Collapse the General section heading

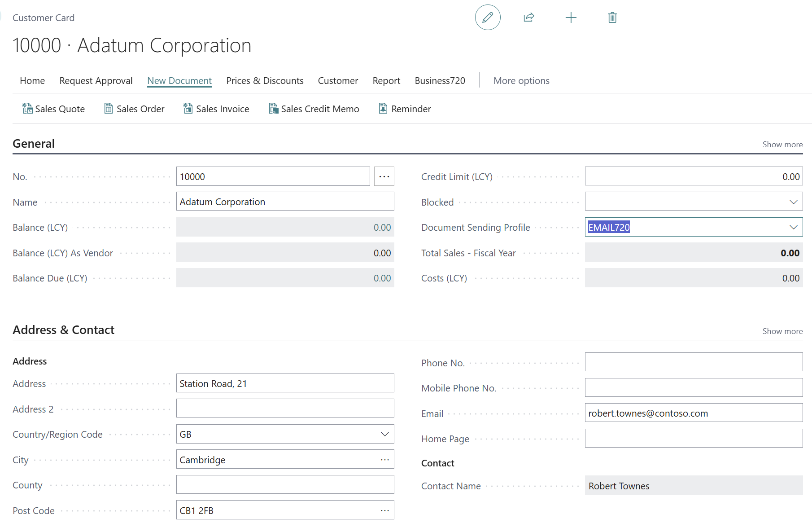point(34,144)
